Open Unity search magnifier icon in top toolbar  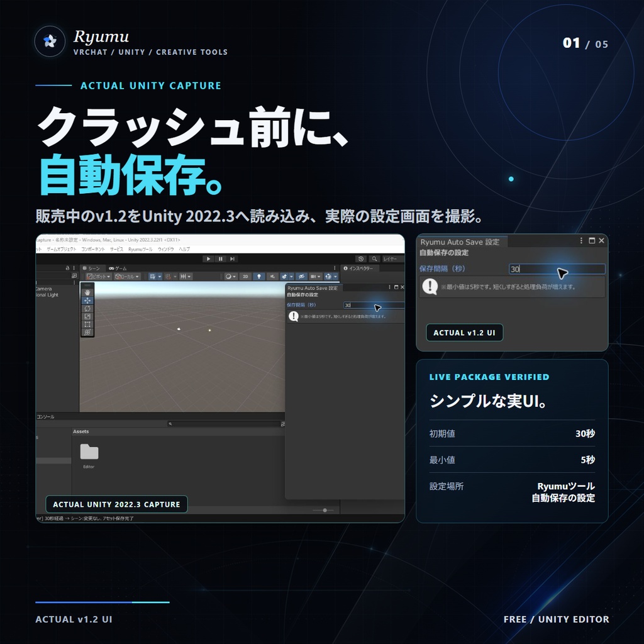(374, 258)
